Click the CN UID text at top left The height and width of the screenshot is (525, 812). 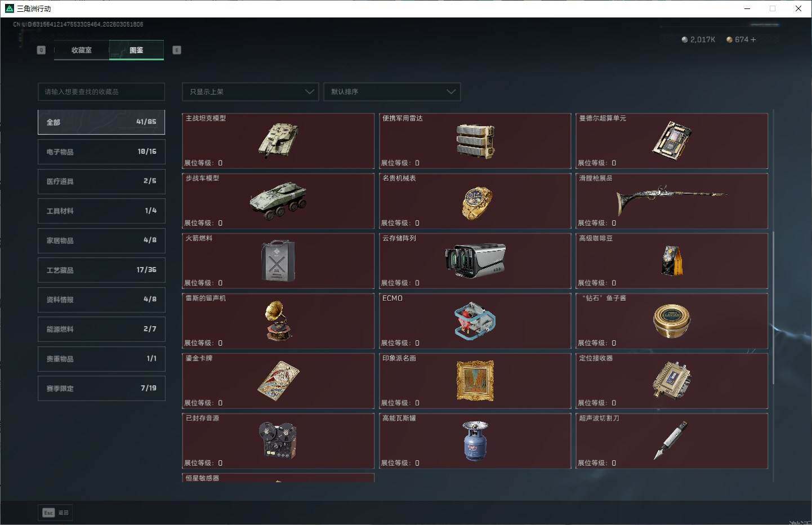click(78, 24)
